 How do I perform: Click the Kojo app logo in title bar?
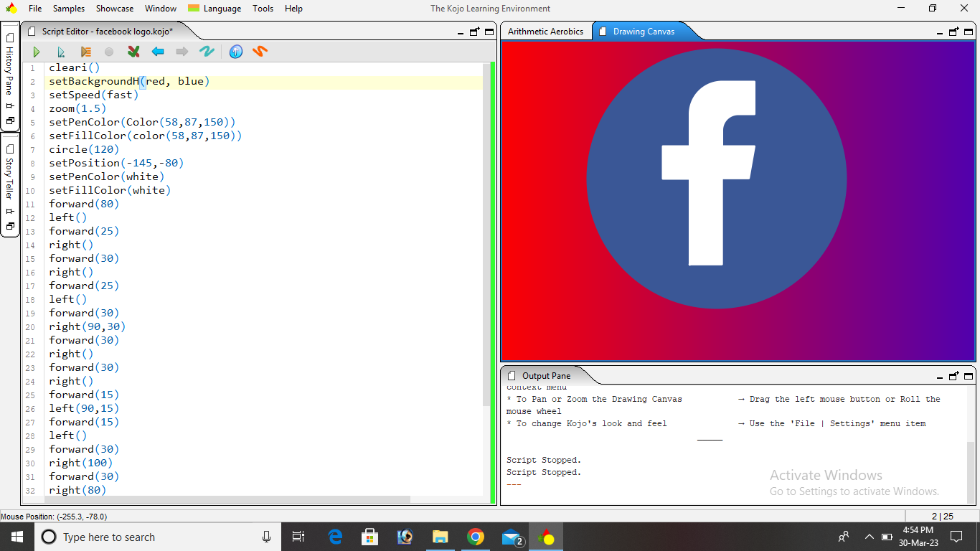click(11, 9)
